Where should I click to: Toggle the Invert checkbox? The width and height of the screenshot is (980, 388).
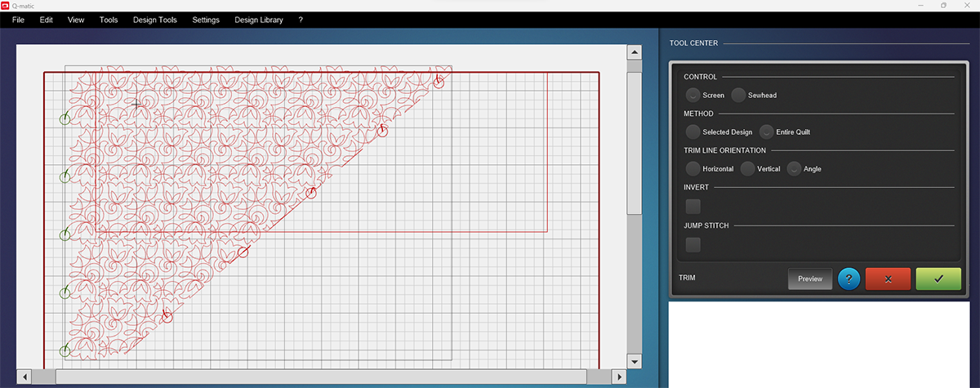pyautogui.click(x=693, y=207)
